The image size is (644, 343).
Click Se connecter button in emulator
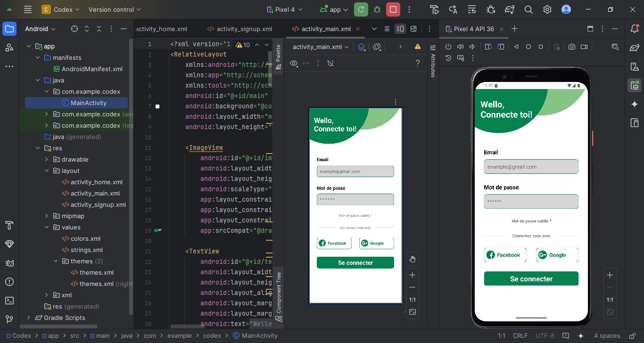coord(531,278)
